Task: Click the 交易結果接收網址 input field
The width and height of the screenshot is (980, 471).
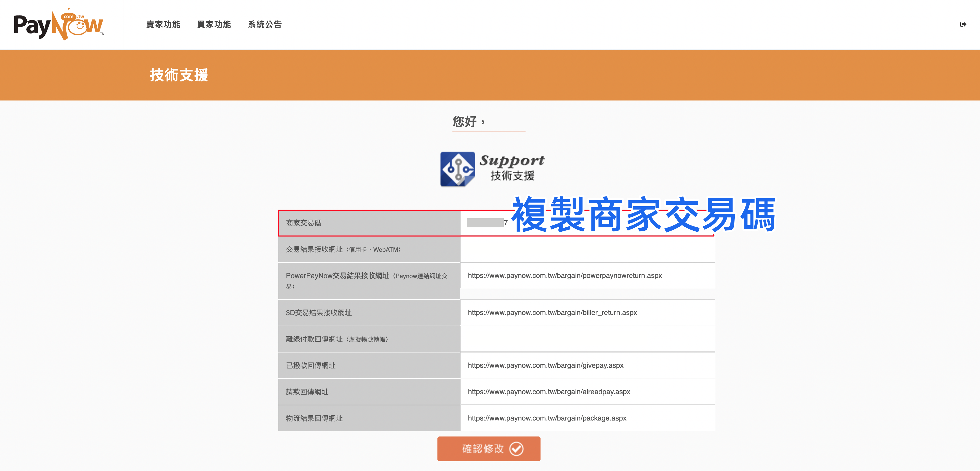Action: point(587,249)
